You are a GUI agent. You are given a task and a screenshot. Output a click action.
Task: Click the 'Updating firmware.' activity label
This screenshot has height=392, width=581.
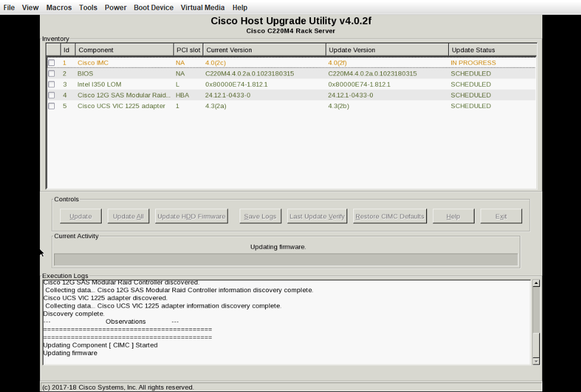point(278,247)
